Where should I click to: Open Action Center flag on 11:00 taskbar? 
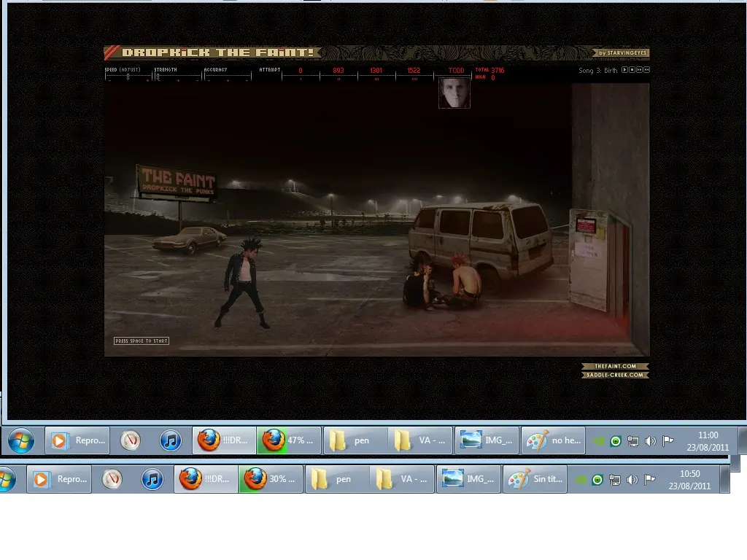pos(668,441)
